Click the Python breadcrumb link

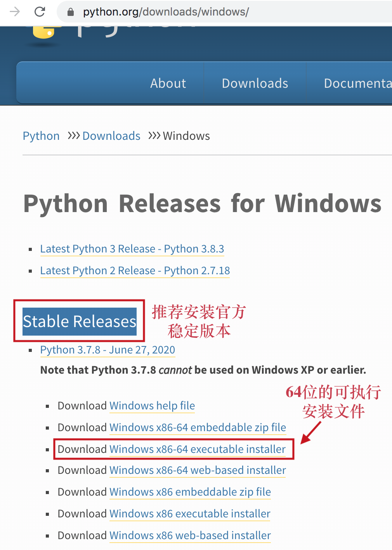click(x=41, y=136)
